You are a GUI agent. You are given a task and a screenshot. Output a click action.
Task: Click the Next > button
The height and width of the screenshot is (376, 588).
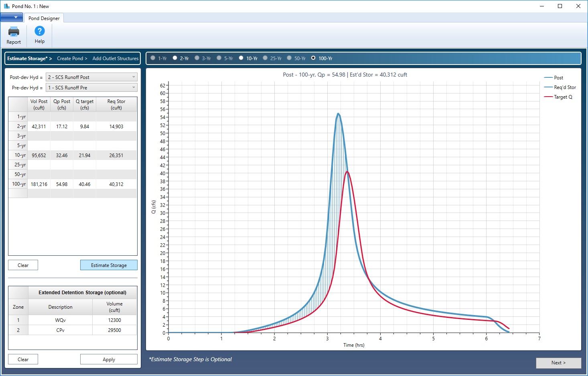coord(558,363)
